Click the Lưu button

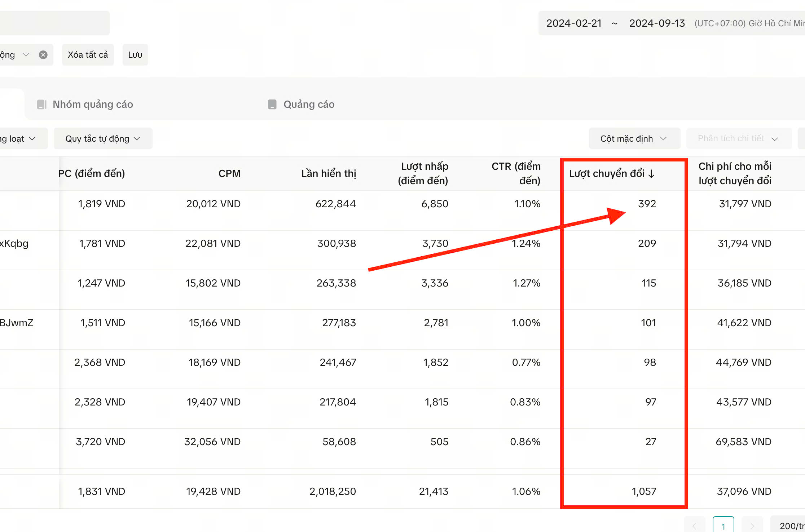[135, 55]
